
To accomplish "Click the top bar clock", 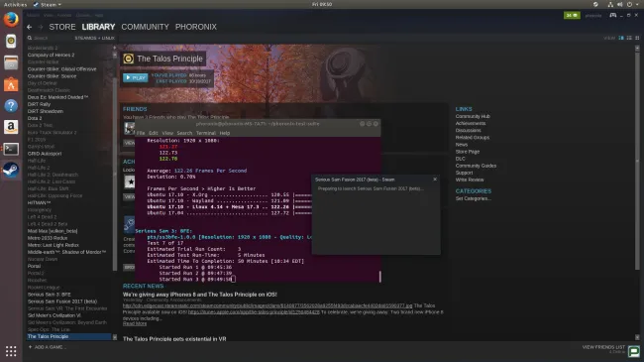I will (x=322, y=4).
